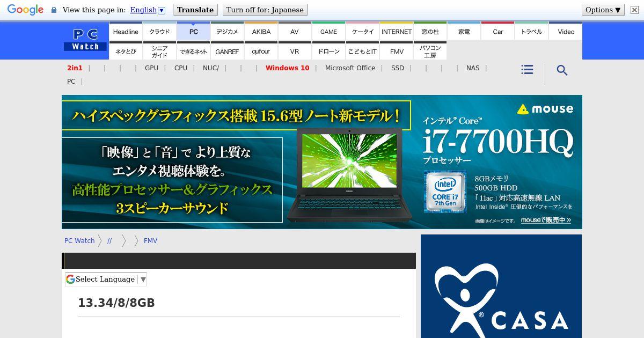644x338 pixels.
Task: Open the VR tab
Action: [x=295, y=51]
